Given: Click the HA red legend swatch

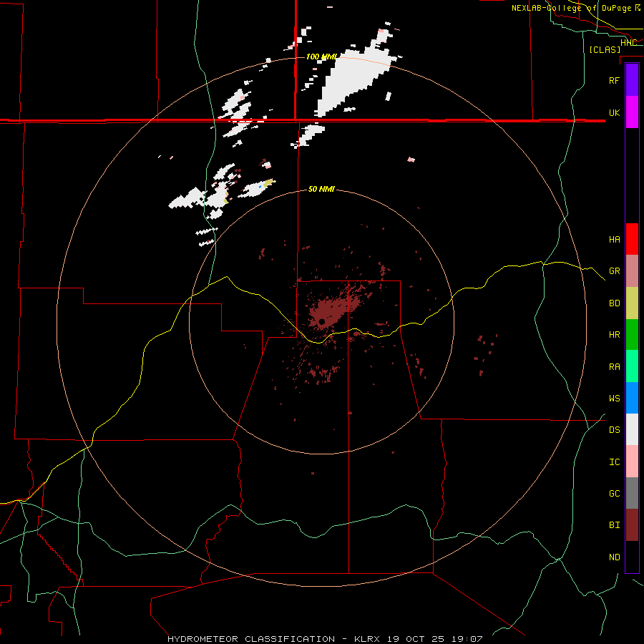Looking at the screenshot, I should point(632,239).
